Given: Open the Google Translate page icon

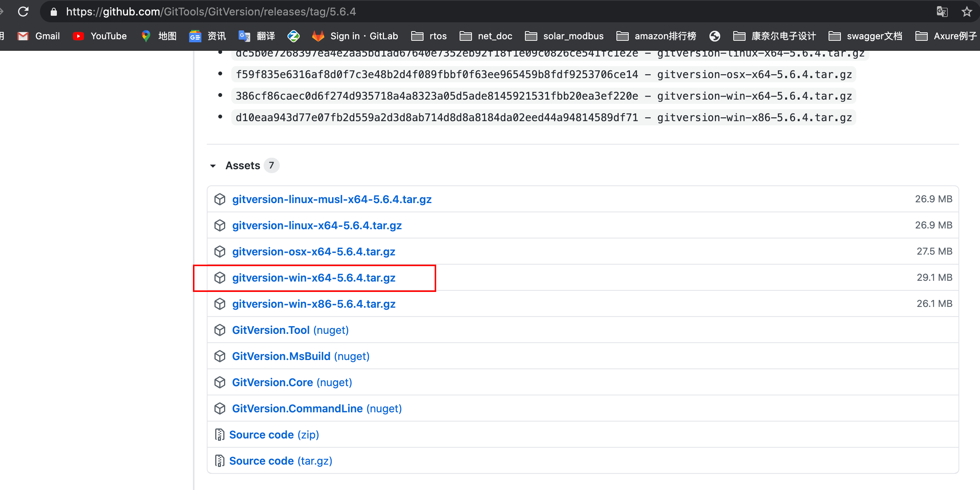Looking at the screenshot, I should 942,12.
